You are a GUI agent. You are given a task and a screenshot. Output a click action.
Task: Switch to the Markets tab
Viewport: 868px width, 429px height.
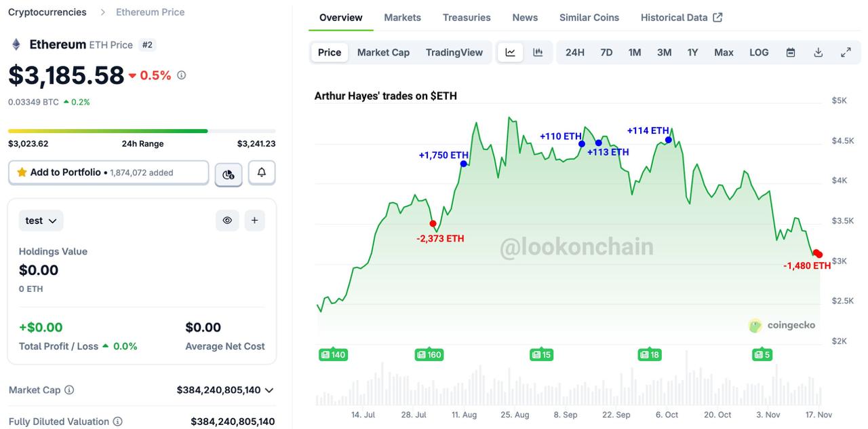tap(402, 18)
